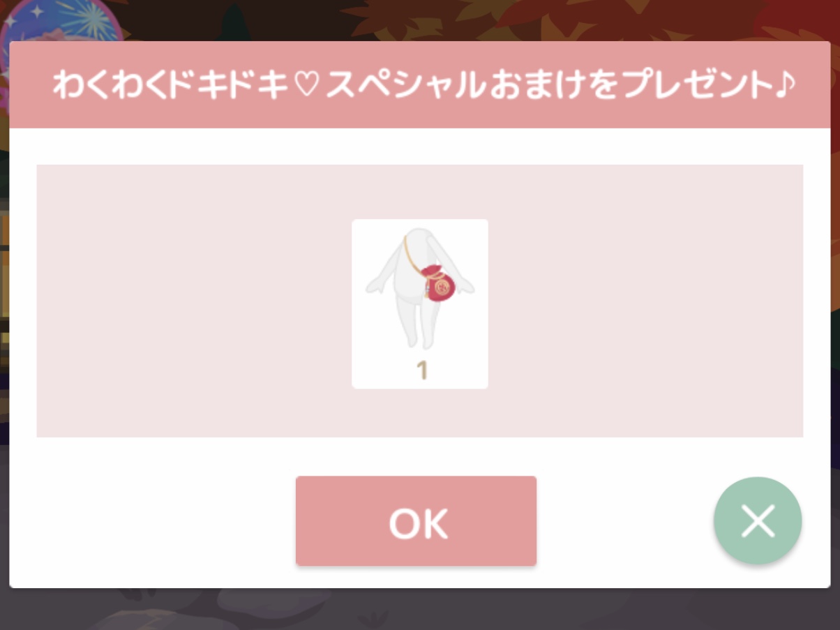The height and width of the screenshot is (630, 840).
Task: Select the bonus item thumbnail card
Action: pyautogui.click(x=420, y=304)
